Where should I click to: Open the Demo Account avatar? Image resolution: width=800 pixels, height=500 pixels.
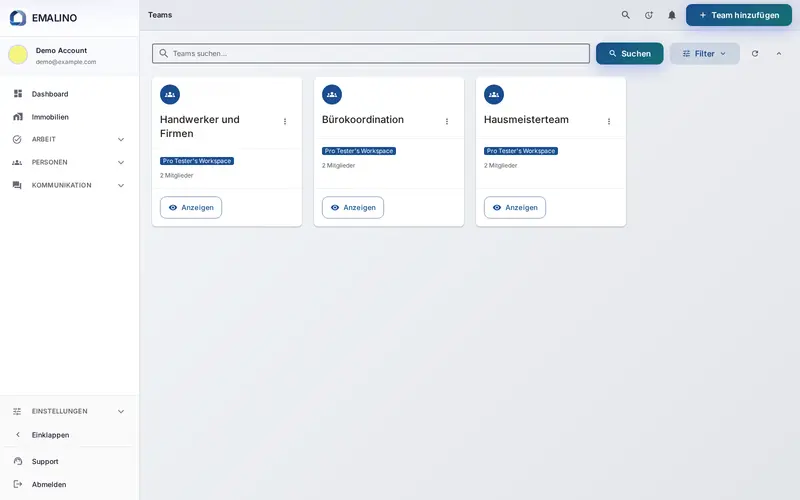click(x=18, y=55)
